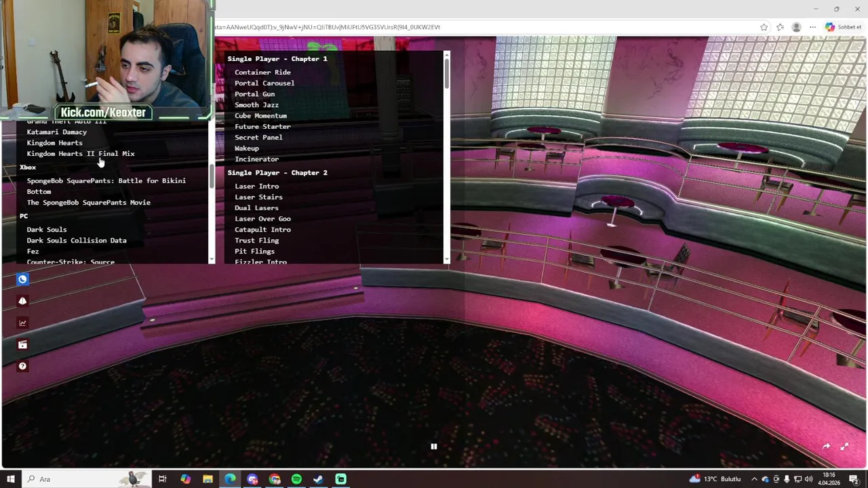The image size is (868, 488).
Task: Open the question-mark help sidebar icon
Action: click(x=22, y=366)
